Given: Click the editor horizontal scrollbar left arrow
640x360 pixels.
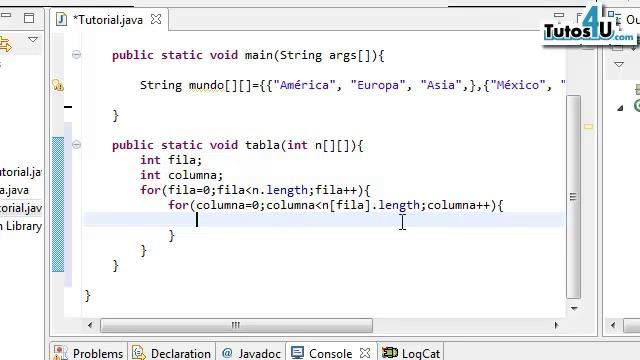Looking at the screenshot, I should [90, 325].
